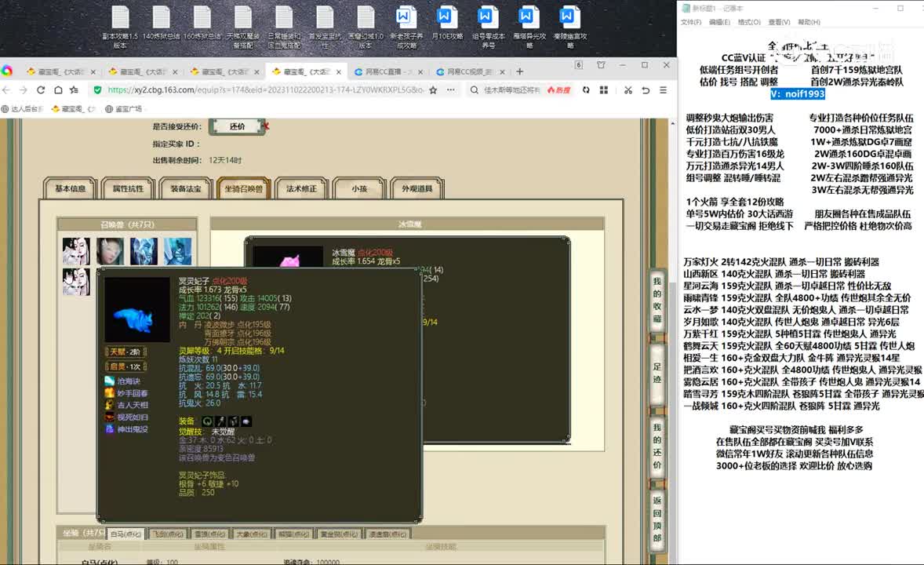Switch to the 网易CC视频 tab
This screenshot has width=924, height=565.
470,72
